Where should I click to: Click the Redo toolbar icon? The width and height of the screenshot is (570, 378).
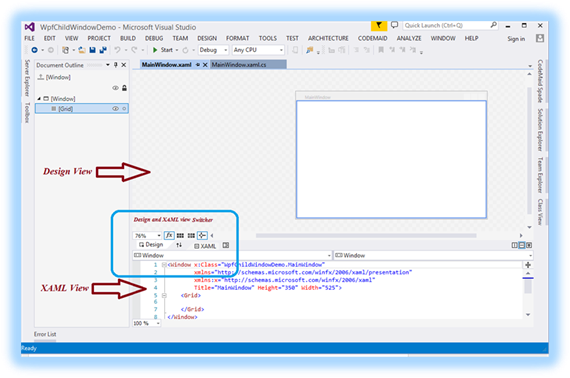[134, 50]
